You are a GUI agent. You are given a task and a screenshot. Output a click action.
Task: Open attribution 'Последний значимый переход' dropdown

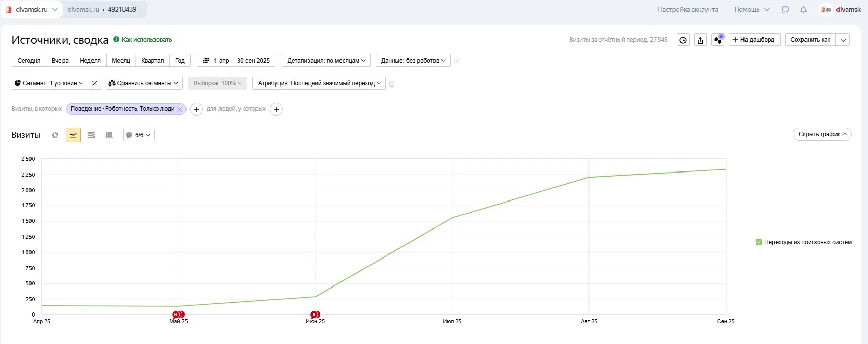pos(319,83)
